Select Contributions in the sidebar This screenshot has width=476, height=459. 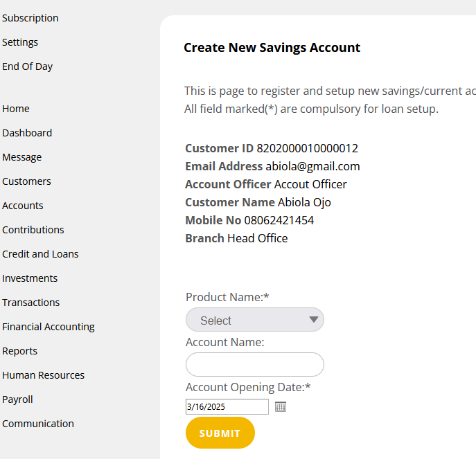33,230
